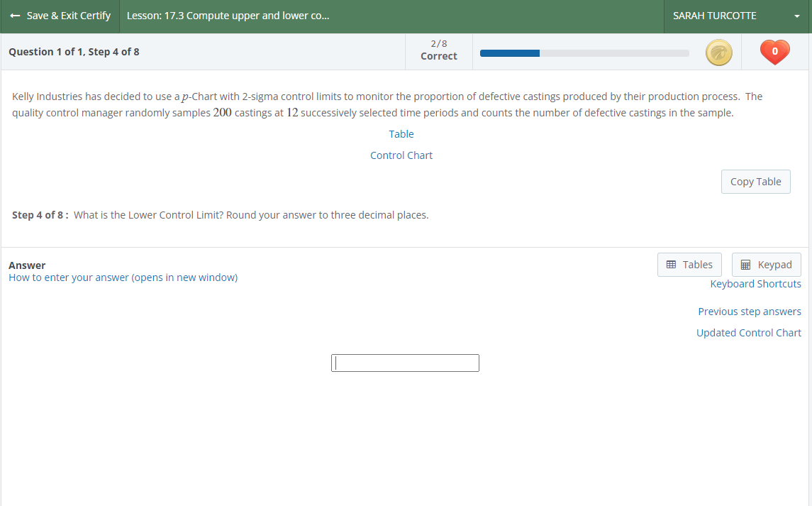Viewport: 812px width, 506px height.
Task: Open the Keypad panel
Action: (766, 264)
